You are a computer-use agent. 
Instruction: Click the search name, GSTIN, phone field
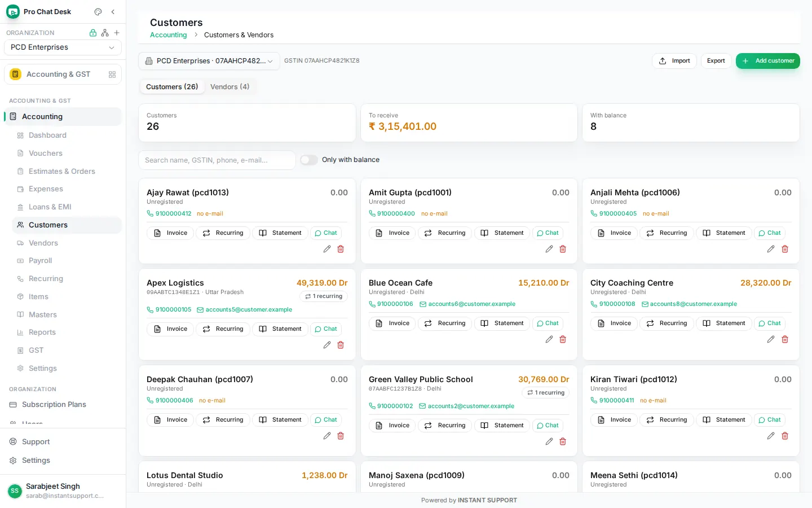pos(217,160)
